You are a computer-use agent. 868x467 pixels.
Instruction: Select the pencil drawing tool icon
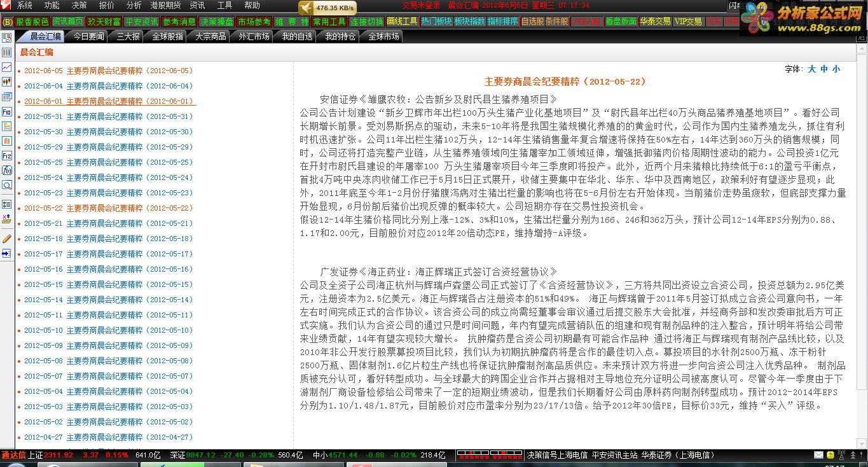[x=6, y=239]
